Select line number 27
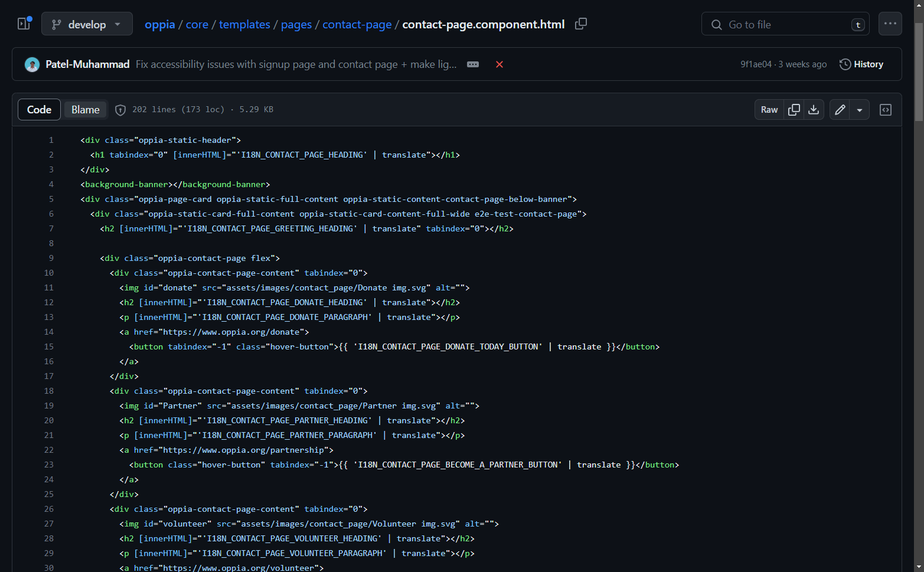 point(49,524)
